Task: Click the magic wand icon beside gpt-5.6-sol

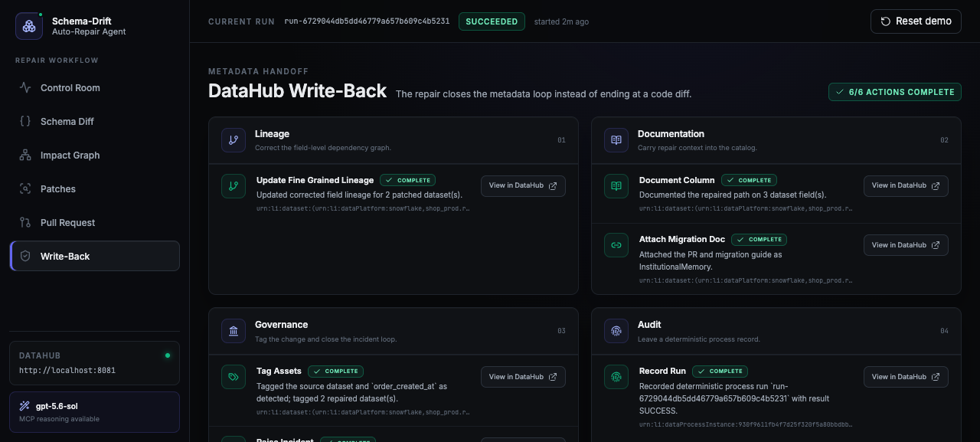Action: pos(24,406)
